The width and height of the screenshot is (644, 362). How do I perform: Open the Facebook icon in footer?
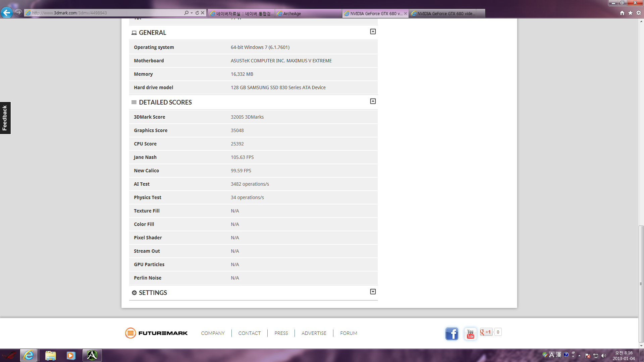(x=451, y=334)
